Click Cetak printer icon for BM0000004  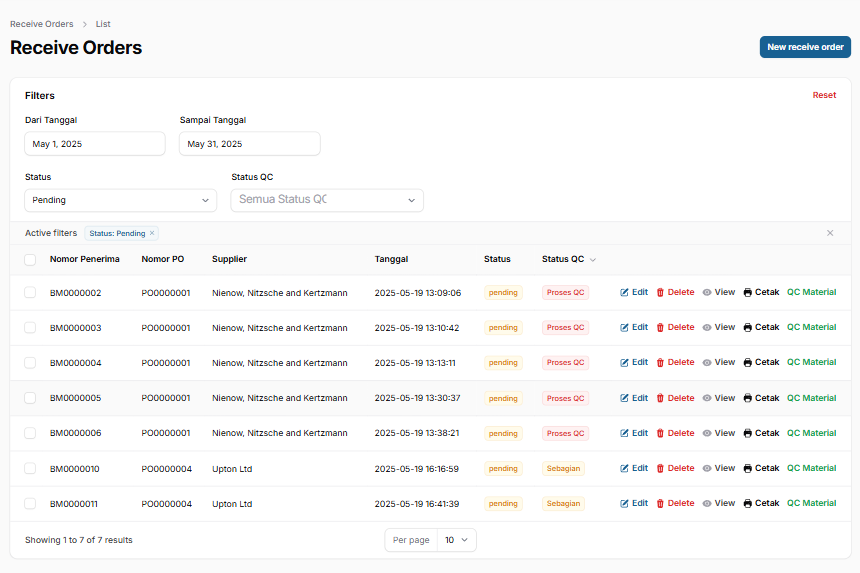tap(748, 362)
